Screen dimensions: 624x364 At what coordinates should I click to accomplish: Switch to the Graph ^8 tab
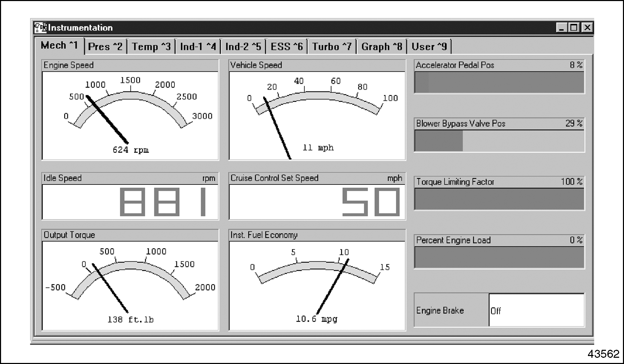click(x=382, y=47)
